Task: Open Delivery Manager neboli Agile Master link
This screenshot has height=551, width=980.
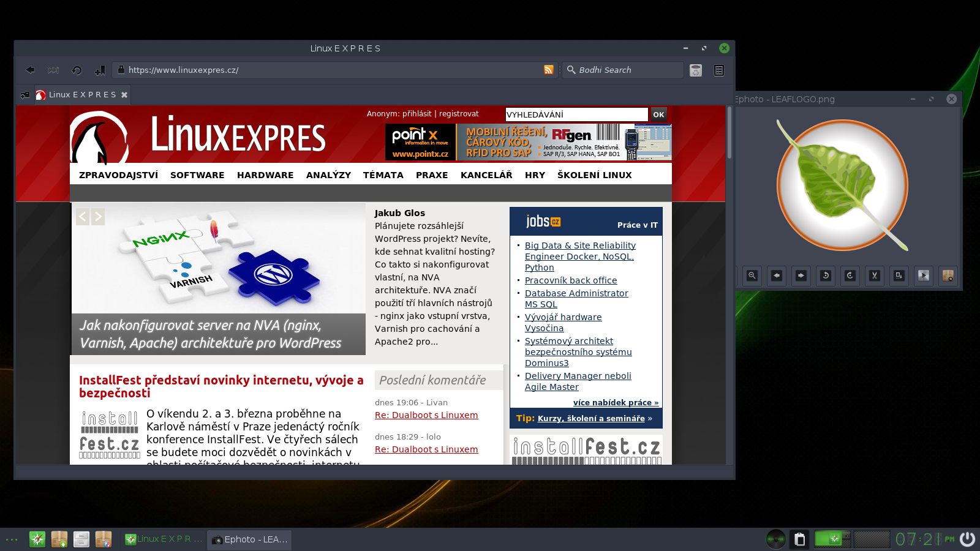Action: pos(578,381)
